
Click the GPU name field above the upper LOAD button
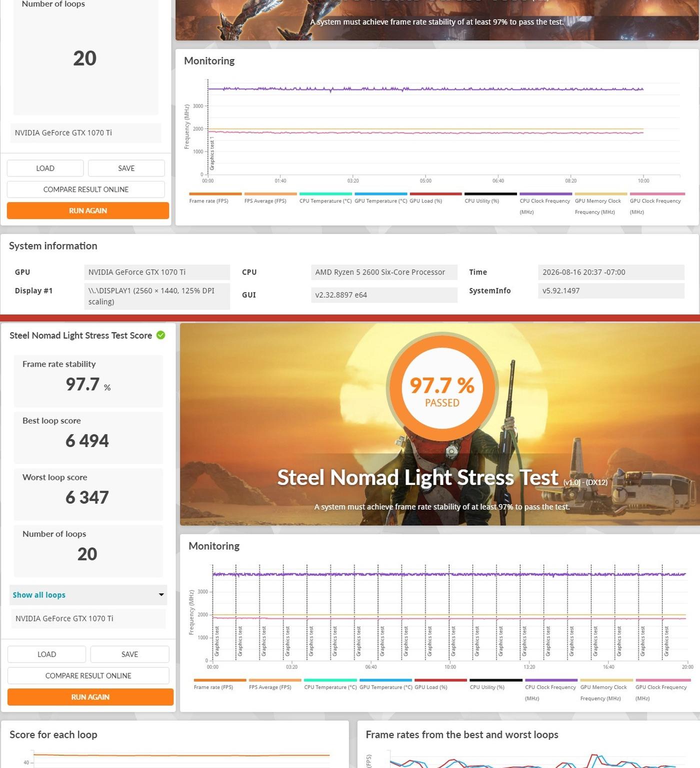click(x=86, y=133)
